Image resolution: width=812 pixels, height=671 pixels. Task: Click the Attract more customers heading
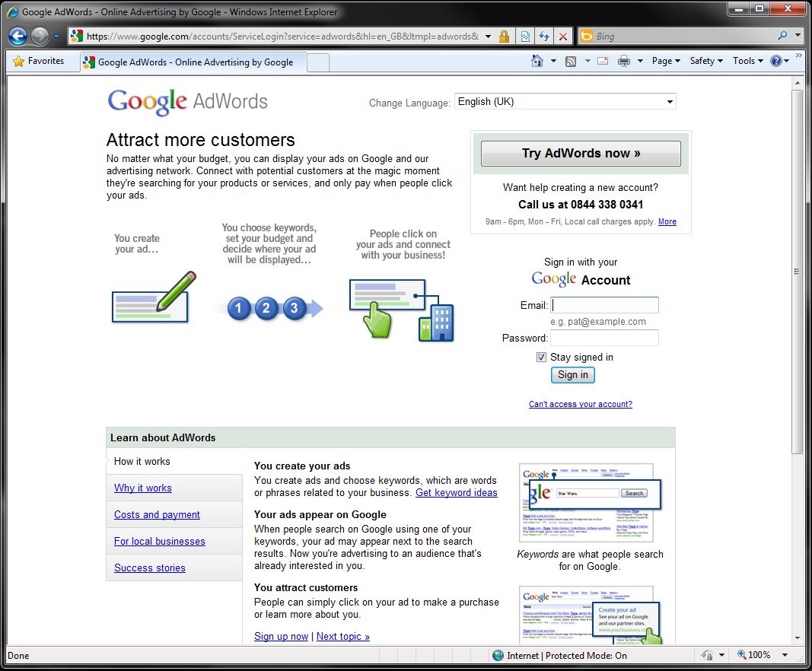[x=200, y=140]
